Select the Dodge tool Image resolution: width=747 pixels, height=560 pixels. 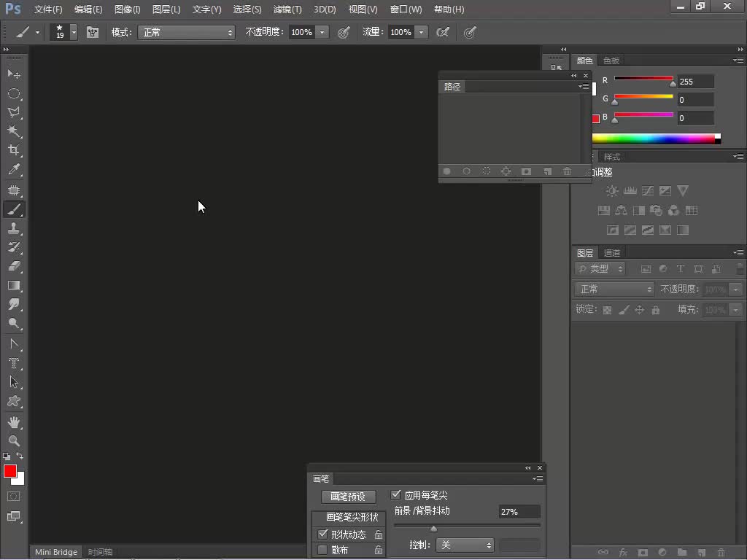pos(14,323)
